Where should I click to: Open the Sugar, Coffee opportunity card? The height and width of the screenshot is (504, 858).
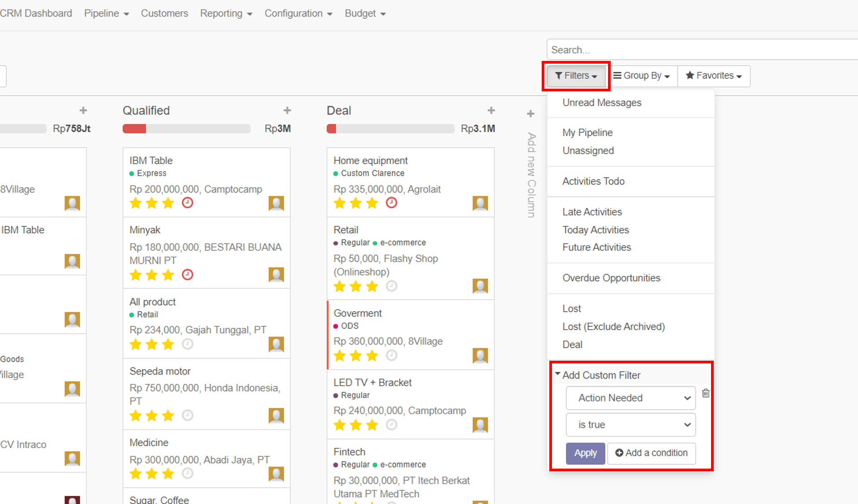tap(207, 496)
